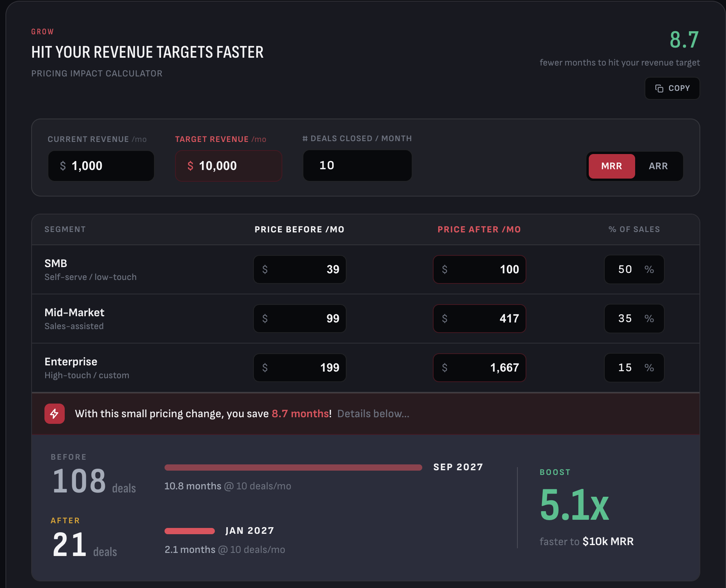This screenshot has width=726, height=588.
Task: Switch to ARR mode
Action: coord(658,166)
